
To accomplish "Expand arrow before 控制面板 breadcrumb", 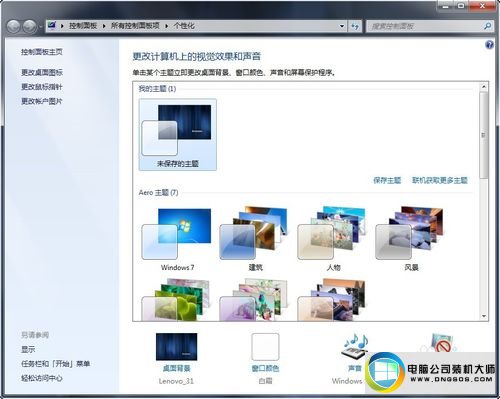I will (62, 26).
